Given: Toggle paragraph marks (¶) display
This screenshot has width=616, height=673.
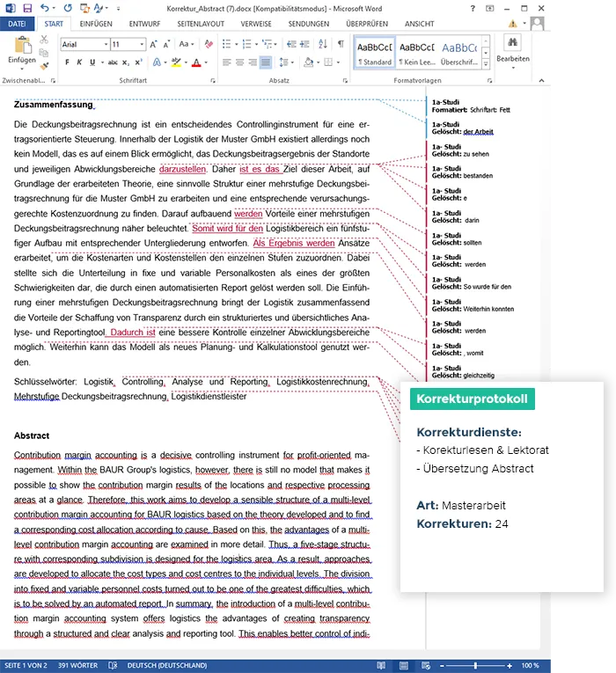Looking at the screenshot, I should [x=341, y=44].
